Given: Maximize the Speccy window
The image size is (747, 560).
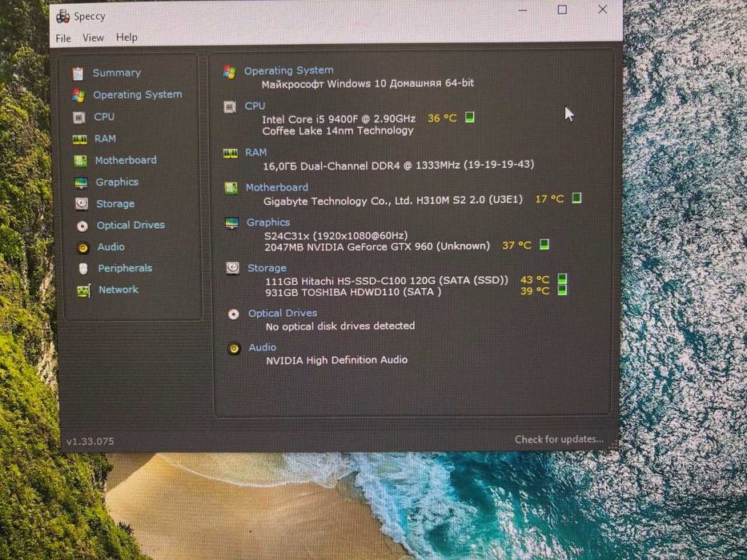Looking at the screenshot, I should coord(562,10).
